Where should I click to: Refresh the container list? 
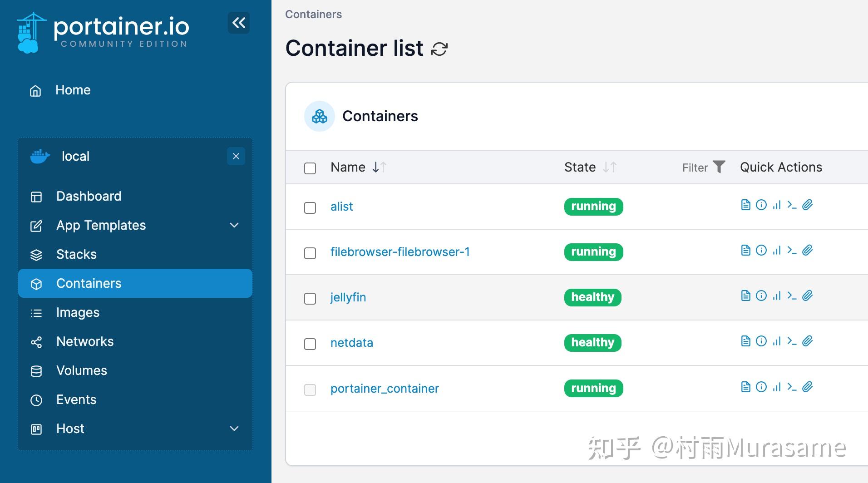(x=439, y=49)
